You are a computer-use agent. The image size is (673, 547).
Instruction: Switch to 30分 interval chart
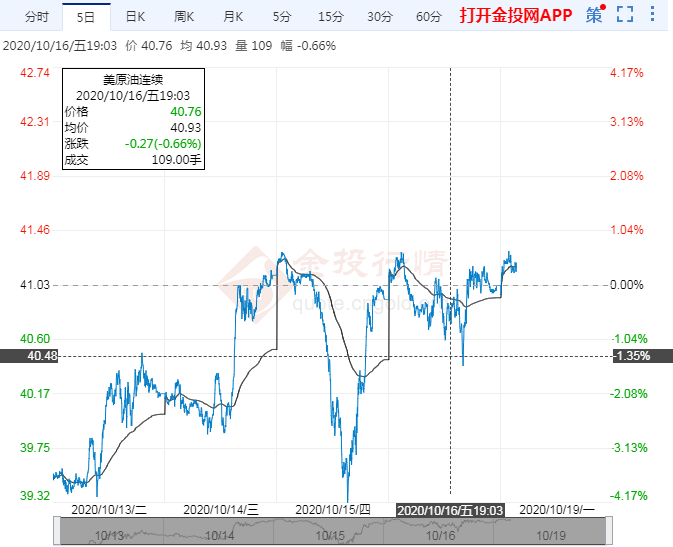click(x=379, y=16)
